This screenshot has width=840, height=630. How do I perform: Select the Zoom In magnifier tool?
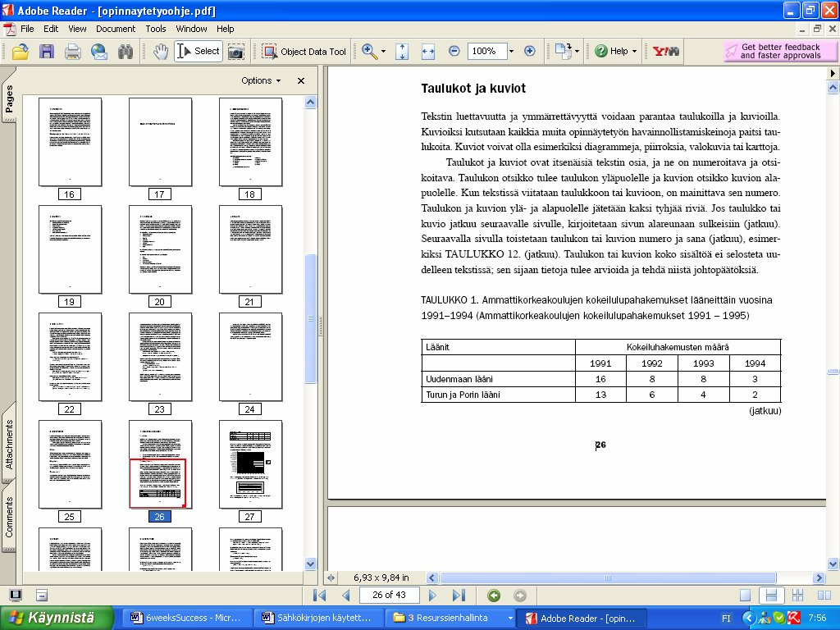369,52
